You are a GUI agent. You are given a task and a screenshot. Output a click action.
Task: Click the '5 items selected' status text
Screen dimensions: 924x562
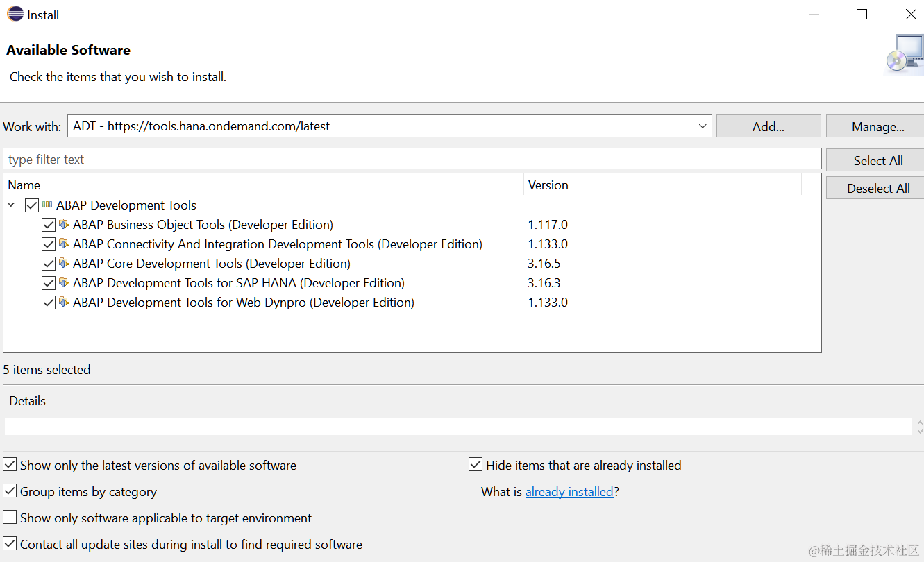tap(47, 370)
